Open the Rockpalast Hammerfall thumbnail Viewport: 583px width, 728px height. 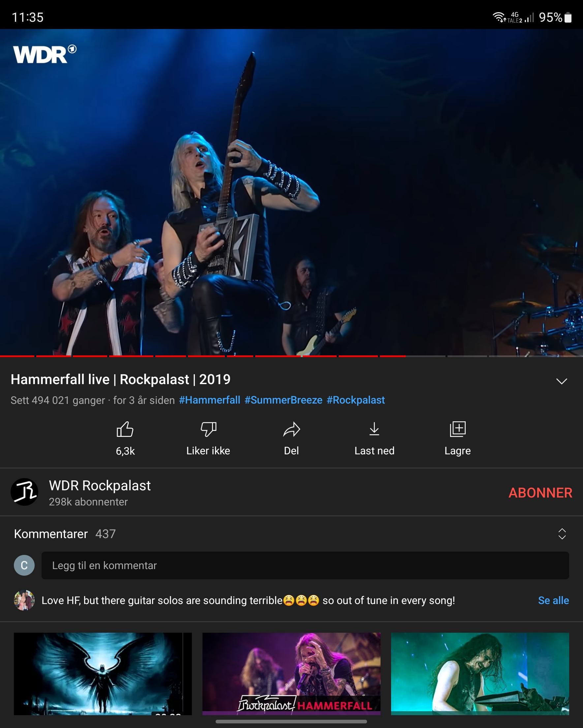point(291,674)
